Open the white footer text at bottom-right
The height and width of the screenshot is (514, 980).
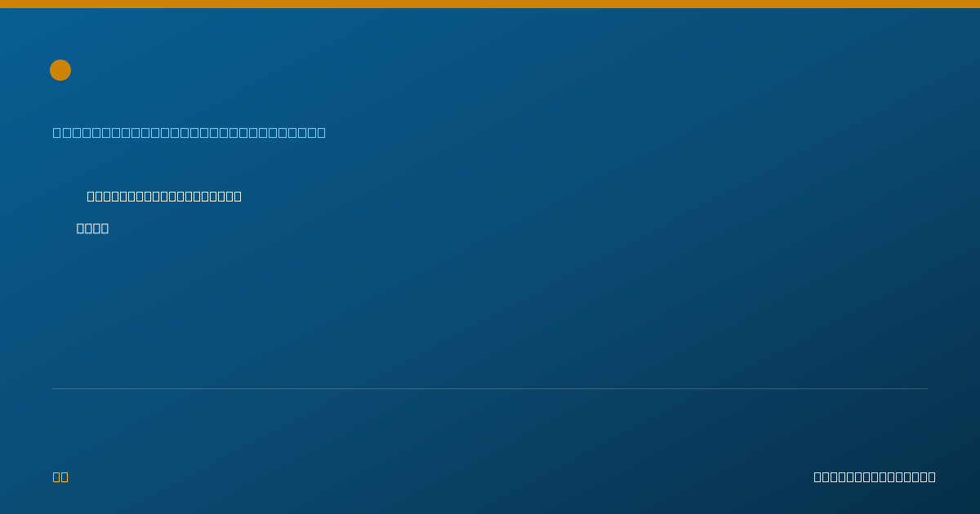875,477
